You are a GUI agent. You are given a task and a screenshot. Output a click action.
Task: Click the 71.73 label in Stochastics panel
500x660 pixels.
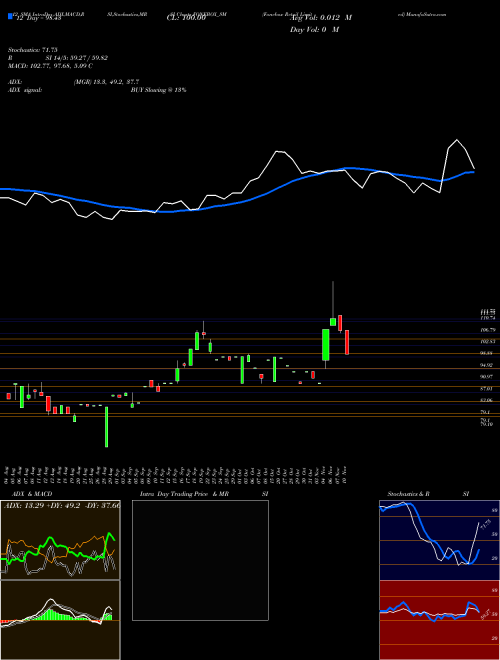coord(486,524)
